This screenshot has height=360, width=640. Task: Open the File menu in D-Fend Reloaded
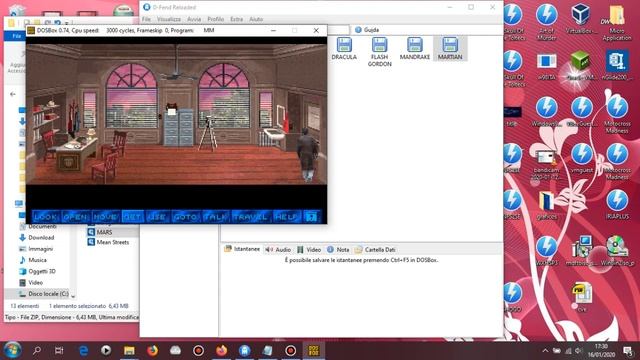[x=146, y=19]
